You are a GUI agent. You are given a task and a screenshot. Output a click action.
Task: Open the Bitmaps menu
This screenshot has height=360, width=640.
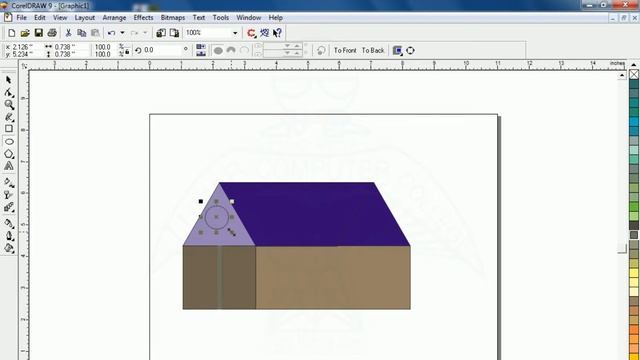pos(173,18)
